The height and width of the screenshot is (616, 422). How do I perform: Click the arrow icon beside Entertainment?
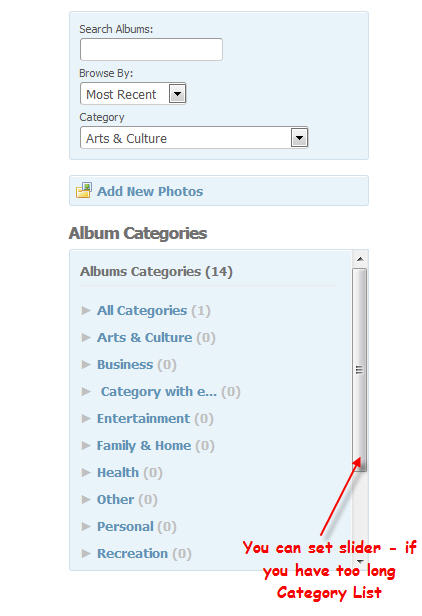pos(86,418)
